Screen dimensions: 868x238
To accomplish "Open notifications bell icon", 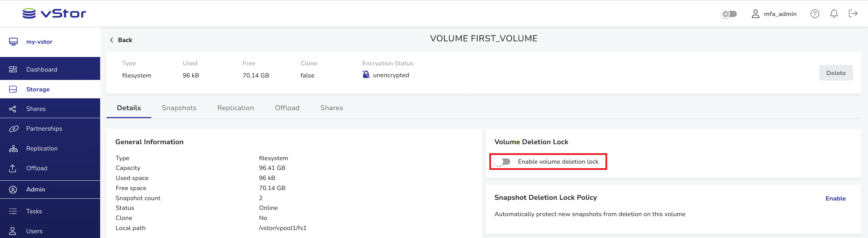I will tap(834, 14).
